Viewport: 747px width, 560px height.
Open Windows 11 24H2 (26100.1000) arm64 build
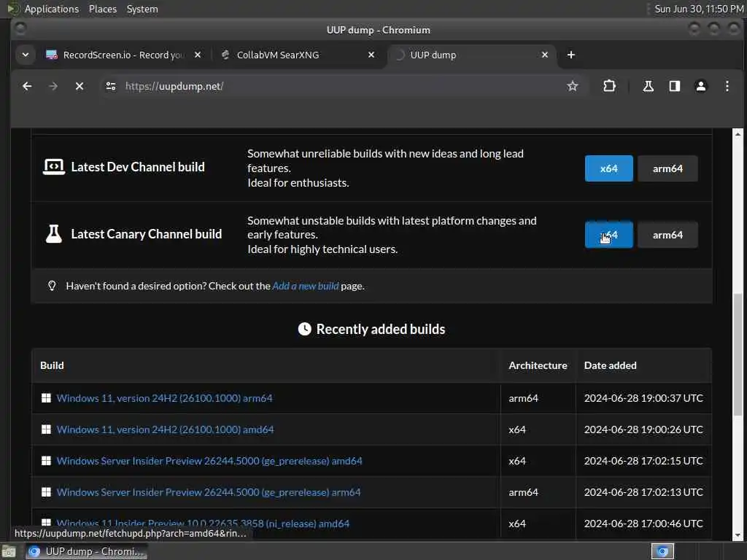(x=164, y=398)
